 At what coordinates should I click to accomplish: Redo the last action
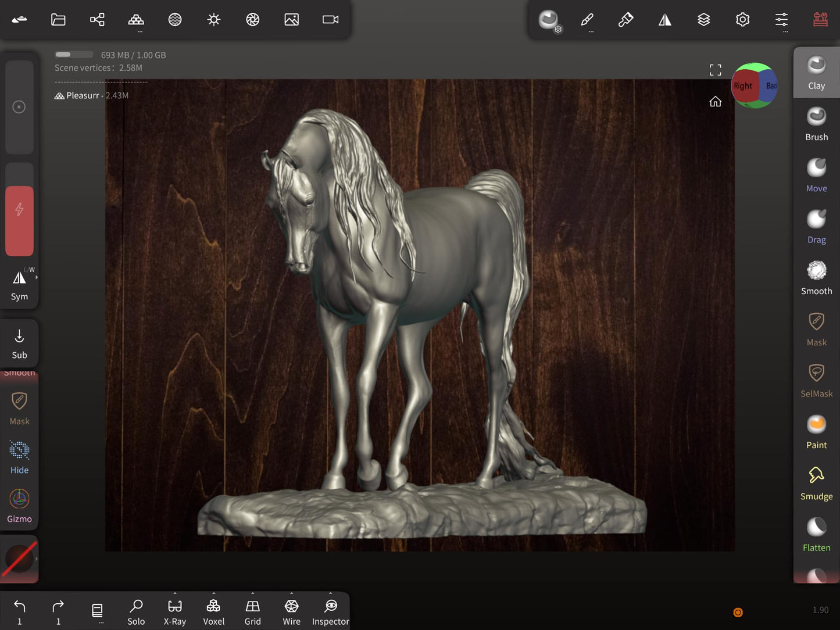58,611
